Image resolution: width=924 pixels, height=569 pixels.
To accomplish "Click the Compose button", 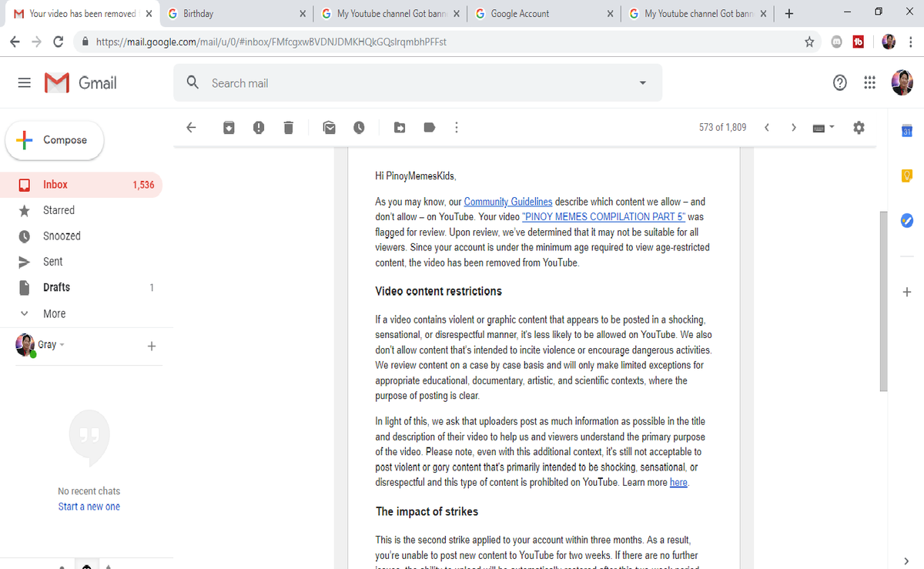I will coord(55,140).
